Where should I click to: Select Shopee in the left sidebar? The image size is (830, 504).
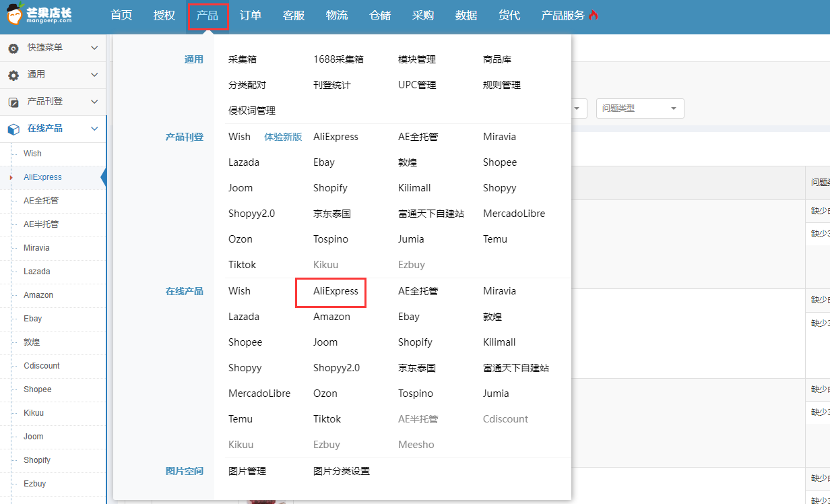tap(38, 389)
